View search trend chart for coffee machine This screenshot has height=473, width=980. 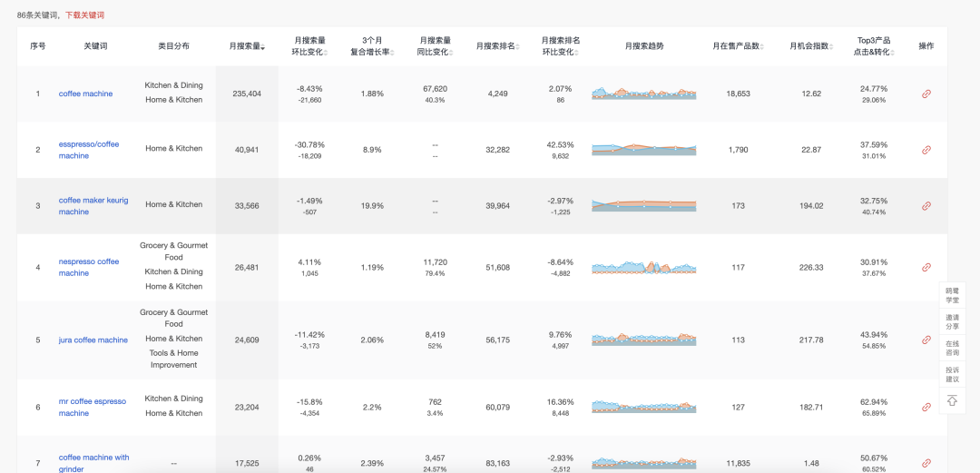(643, 94)
